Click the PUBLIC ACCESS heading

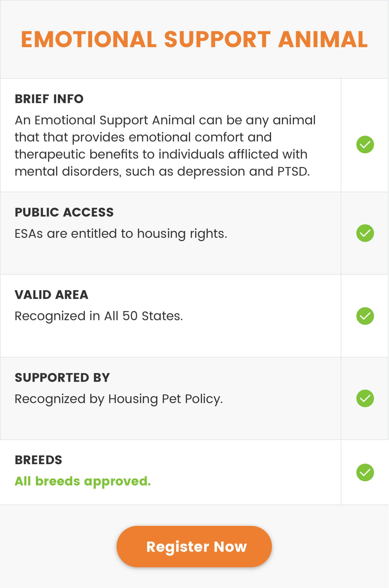64,212
